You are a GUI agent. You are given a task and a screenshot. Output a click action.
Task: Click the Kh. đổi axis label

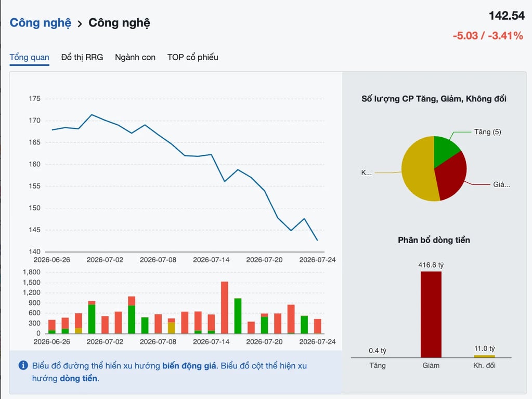(x=485, y=365)
